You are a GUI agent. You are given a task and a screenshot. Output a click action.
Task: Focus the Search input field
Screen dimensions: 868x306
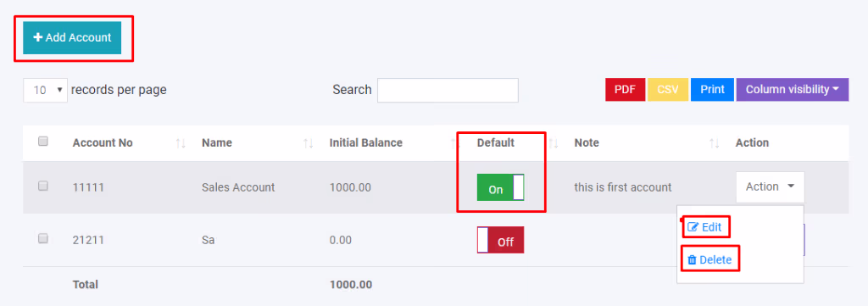[448, 90]
